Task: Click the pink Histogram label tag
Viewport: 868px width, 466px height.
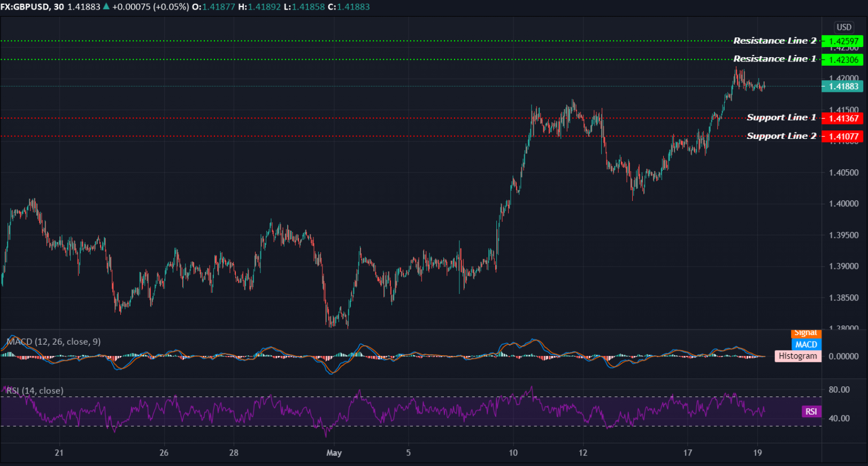Action: pyautogui.click(x=798, y=356)
